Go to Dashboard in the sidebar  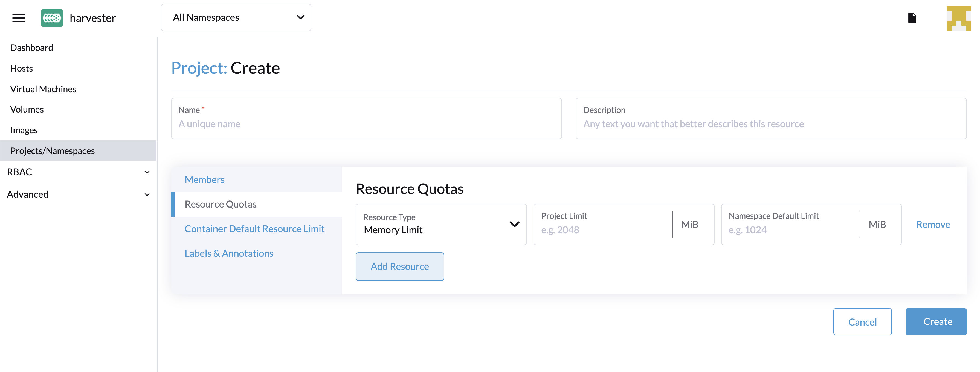coord(31,48)
